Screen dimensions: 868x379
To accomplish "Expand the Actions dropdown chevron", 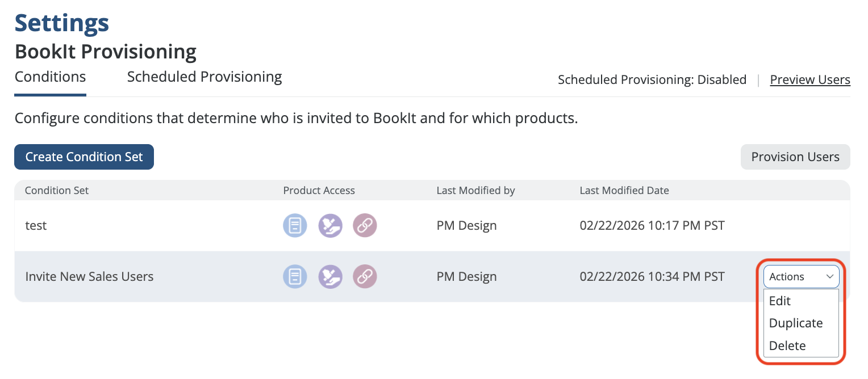I will pos(829,277).
